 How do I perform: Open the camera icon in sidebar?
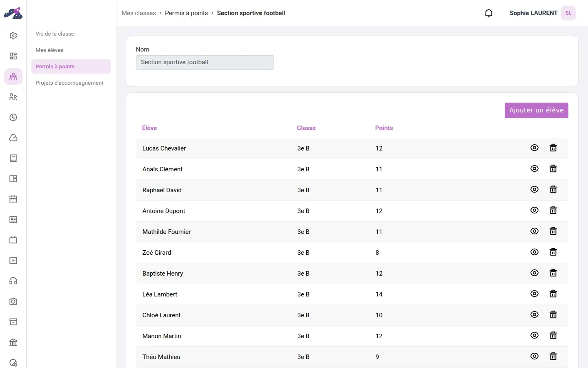click(x=13, y=301)
